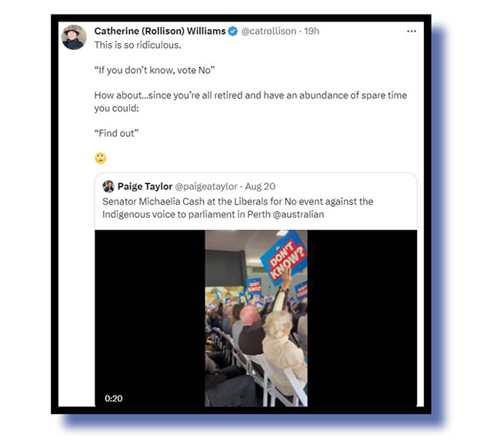
Task: Click the 0:20 video duration label
Action: point(114,399)
